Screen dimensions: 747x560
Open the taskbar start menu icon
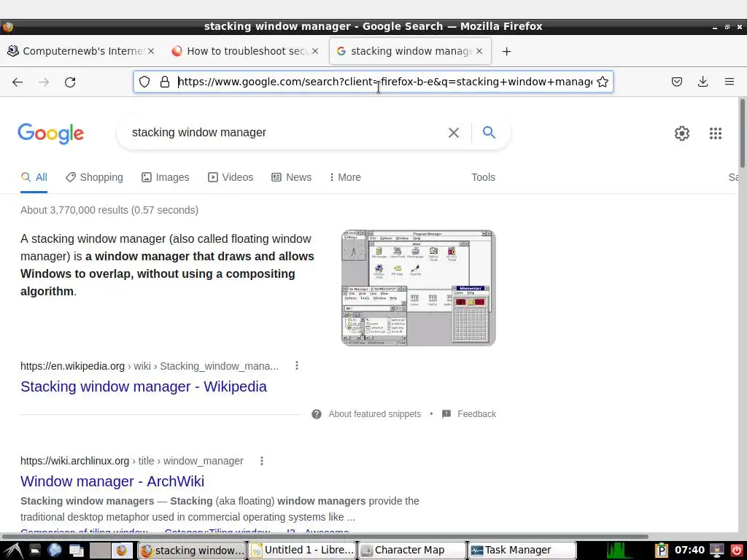[13, 551]
